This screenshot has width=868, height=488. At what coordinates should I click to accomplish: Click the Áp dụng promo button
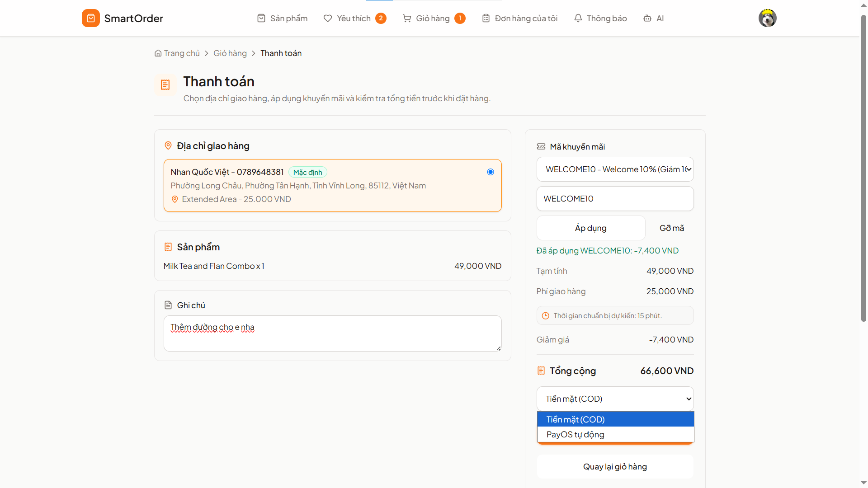[590, 228]
